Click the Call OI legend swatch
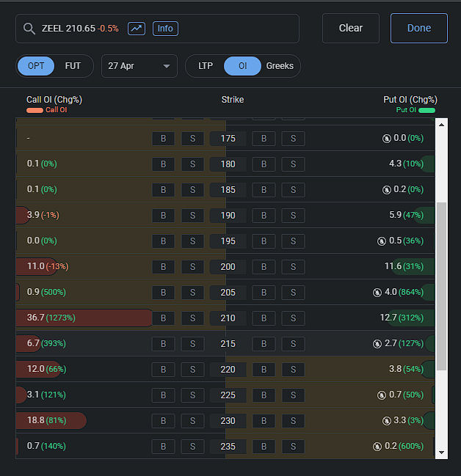Viewport: 461px width, 476px height. pyautogui.click(x=35, y=110)
